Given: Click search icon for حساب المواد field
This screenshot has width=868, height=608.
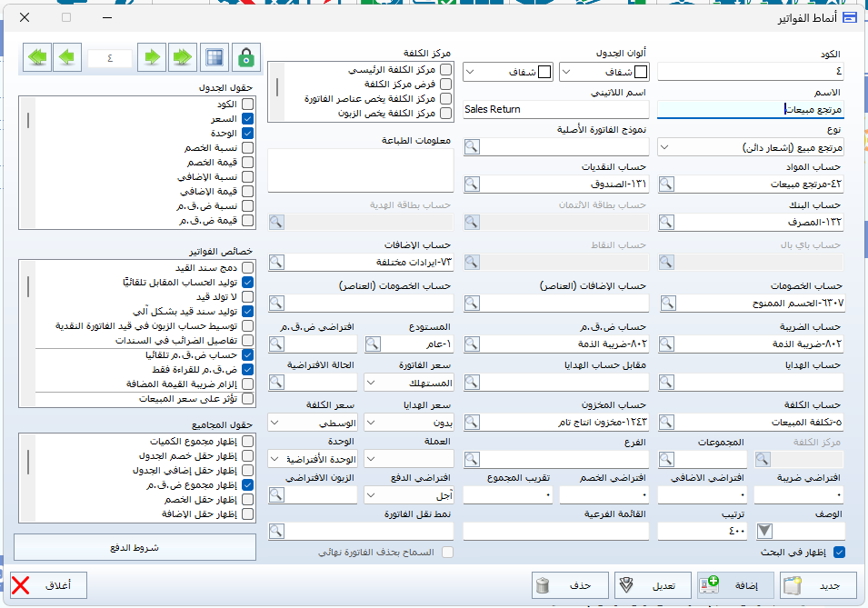Looking at the screenshot, I should pos(667,184).
